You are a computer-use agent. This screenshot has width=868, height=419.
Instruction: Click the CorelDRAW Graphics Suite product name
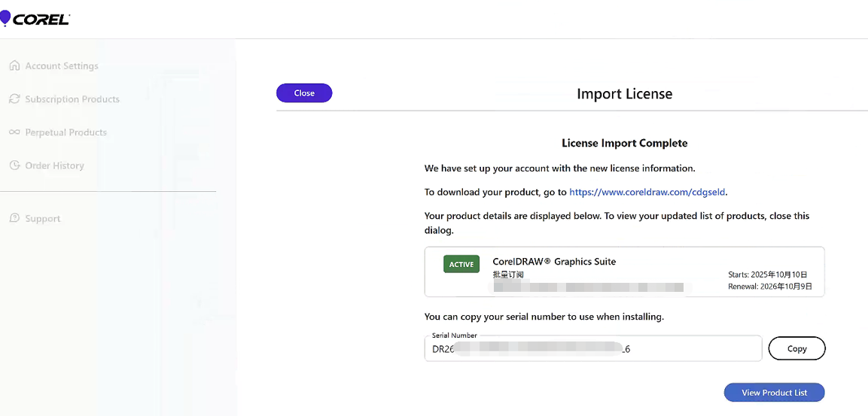(x=554, y=262)
